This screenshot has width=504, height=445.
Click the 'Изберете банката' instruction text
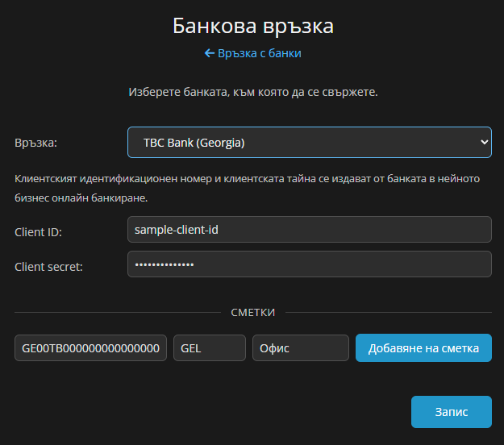pos(253,92)
